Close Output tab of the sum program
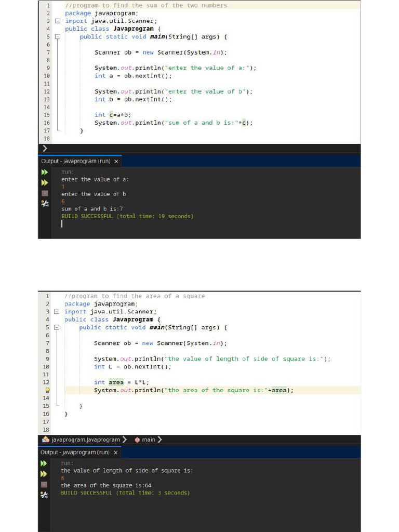This screenshot has width=399, height=532. (116, 161)
